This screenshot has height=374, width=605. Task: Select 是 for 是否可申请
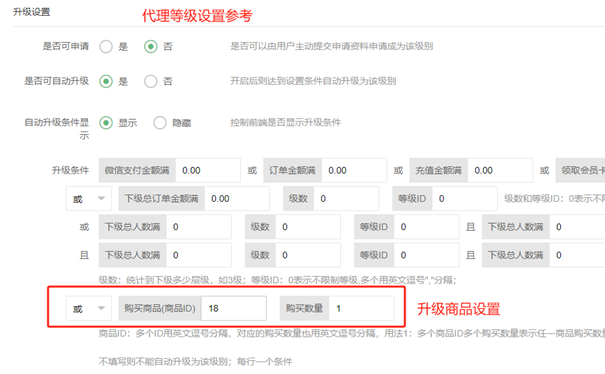pyautogui.click(x=106, y=47)
